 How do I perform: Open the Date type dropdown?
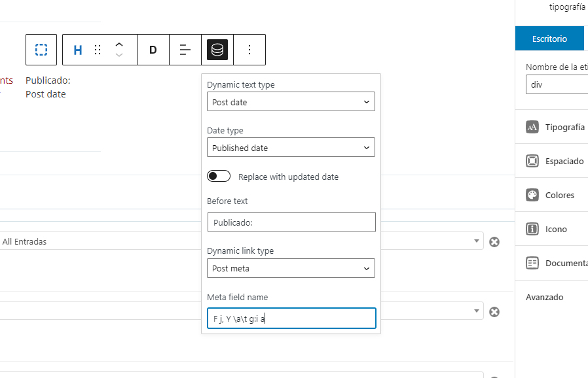[x=291, y=147]
